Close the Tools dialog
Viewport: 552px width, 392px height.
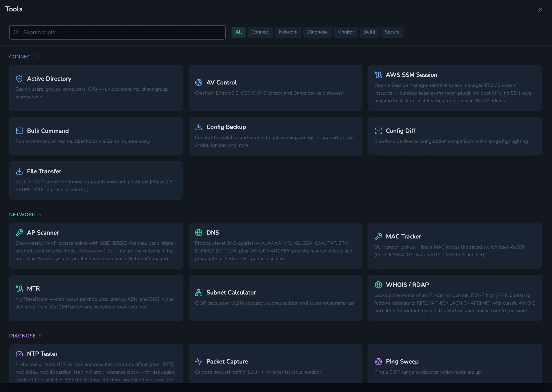tap(540, 10)
